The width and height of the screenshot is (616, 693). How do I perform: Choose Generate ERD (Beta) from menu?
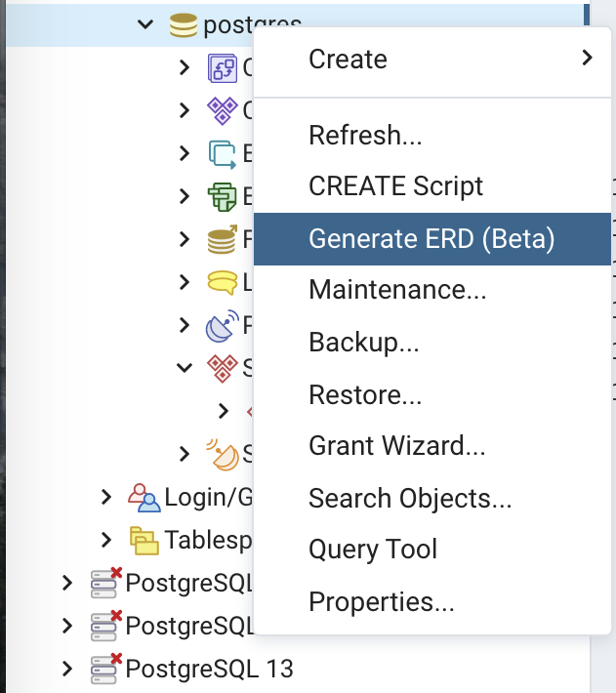[431, 239]
